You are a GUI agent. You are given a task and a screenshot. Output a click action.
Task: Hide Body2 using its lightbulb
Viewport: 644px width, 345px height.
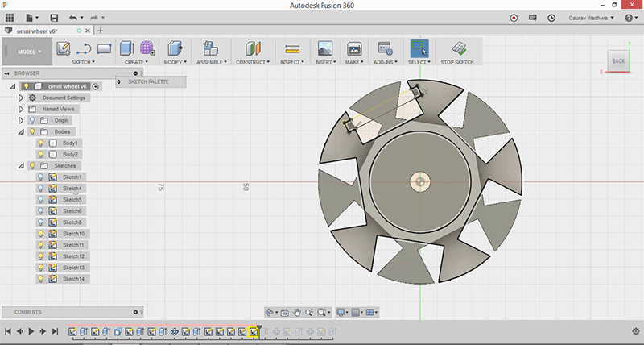(x=41, y=154)
